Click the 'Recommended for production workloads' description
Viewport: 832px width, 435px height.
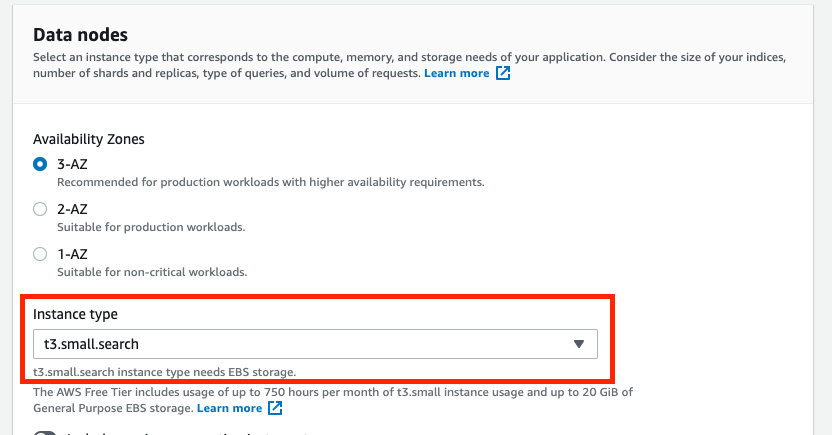(x=270, y=182)
